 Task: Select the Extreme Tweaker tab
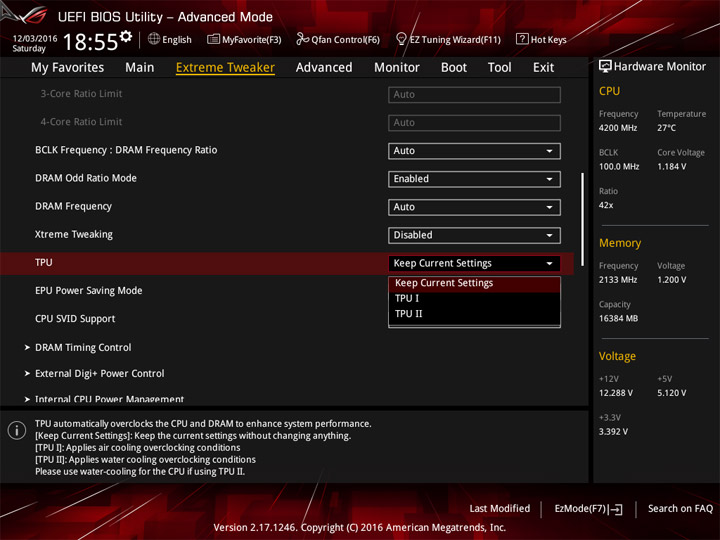coord(225,68)
